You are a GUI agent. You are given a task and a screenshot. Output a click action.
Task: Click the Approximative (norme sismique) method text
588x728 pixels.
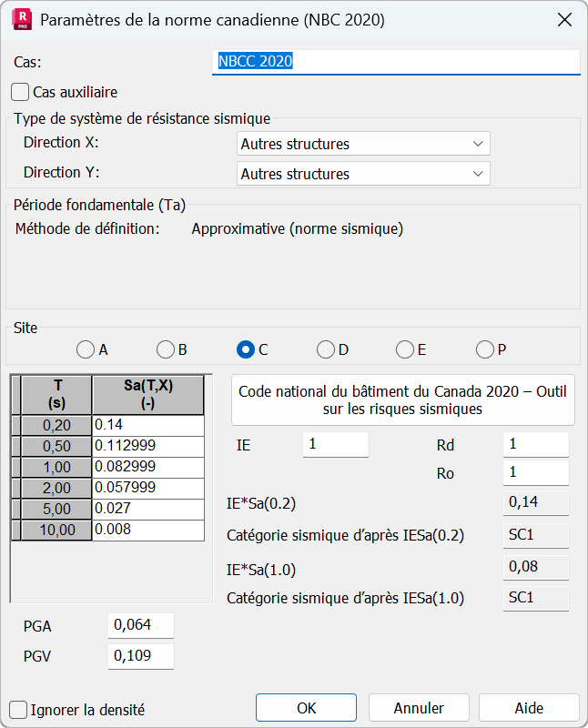[298, 229]
